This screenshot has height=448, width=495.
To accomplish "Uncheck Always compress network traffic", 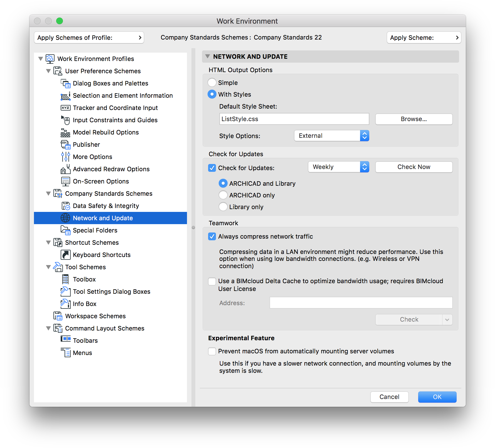I will [x=212, y=236].
